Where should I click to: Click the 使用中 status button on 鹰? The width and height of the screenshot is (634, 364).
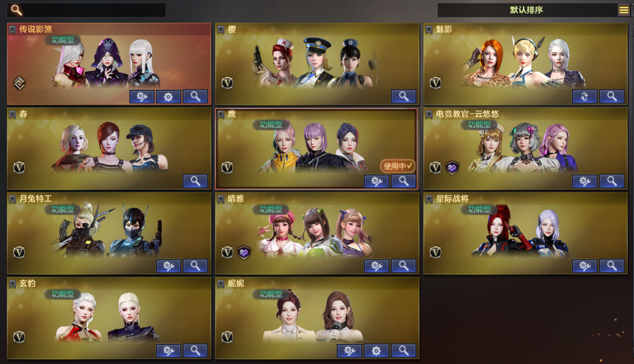click(x=397, y=166)
